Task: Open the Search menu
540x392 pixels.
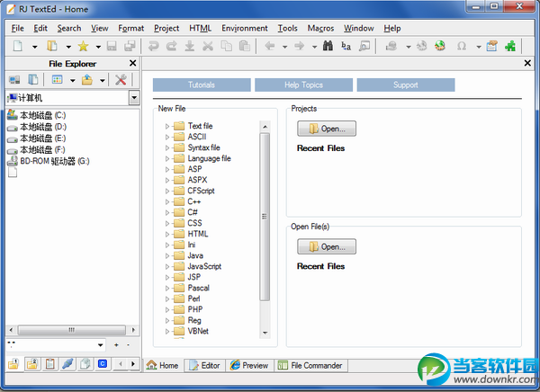Action: pos(69,28)
